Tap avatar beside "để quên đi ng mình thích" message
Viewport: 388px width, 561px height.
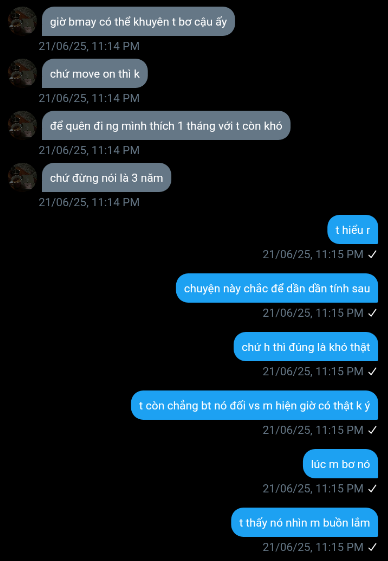coord(22,125)
